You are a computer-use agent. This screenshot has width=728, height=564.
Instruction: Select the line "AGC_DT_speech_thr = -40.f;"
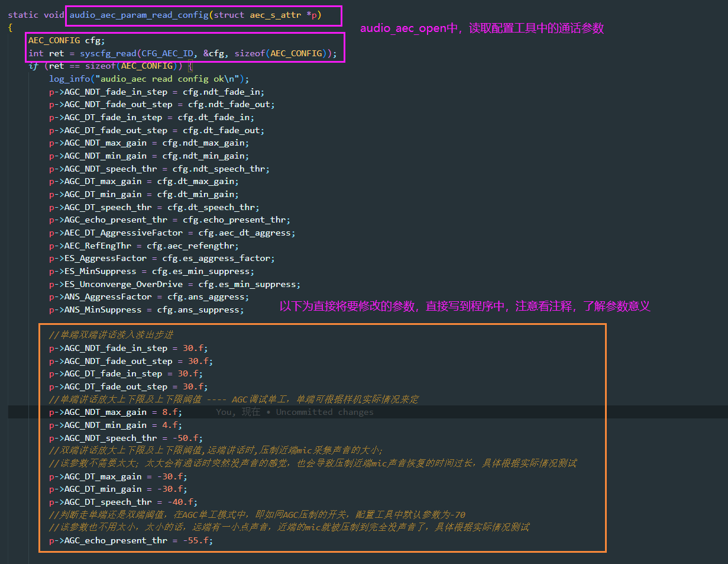[x=123, y=502]
